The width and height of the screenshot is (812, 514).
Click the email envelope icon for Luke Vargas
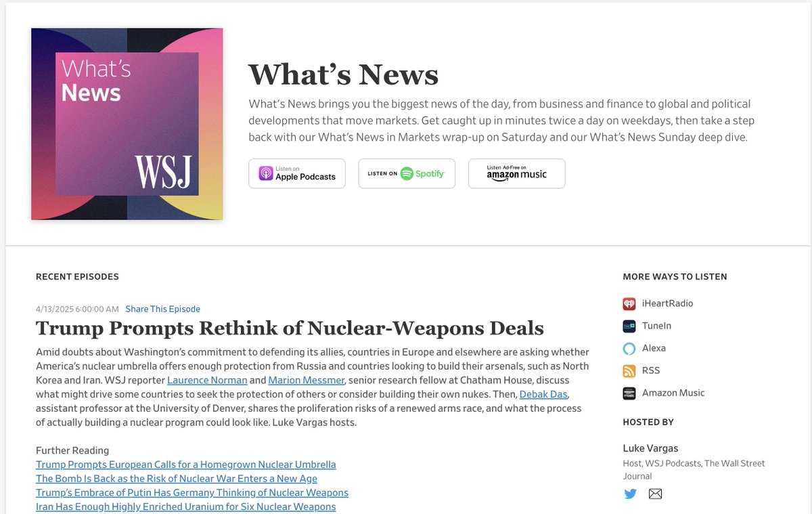pyautogui.click(x=655, y=494)
